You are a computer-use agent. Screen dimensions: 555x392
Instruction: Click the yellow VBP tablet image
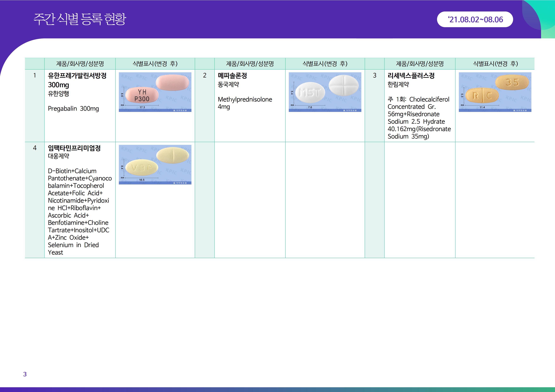click(x=142, y=167)
